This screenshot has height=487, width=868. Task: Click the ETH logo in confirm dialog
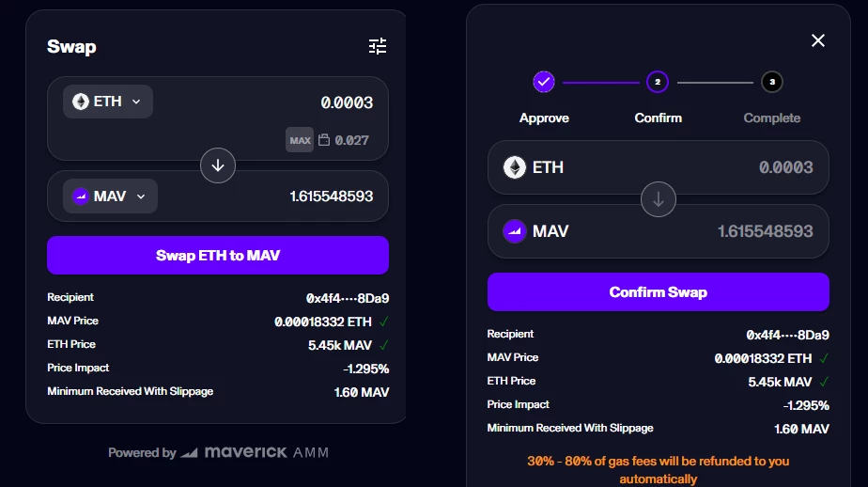click(514, 167)
